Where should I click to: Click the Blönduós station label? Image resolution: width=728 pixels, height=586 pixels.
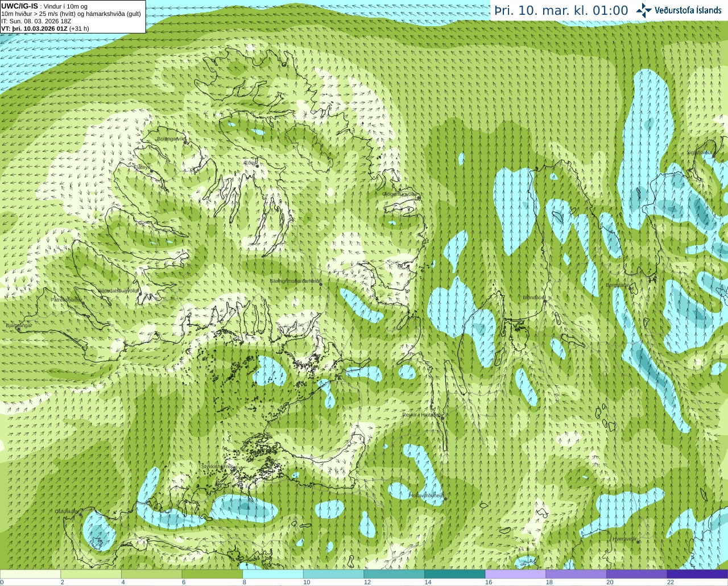pos(533,298)
